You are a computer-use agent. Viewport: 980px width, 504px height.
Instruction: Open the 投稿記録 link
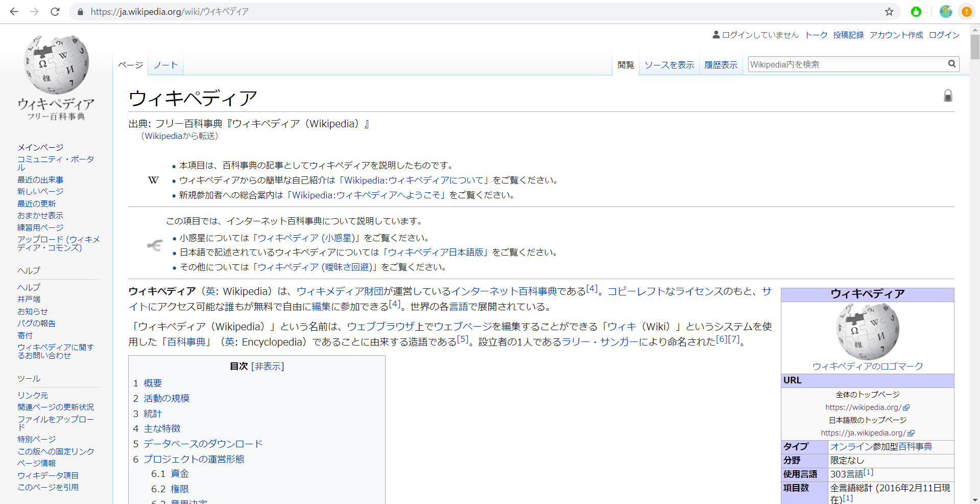click(x=848, y=35)
